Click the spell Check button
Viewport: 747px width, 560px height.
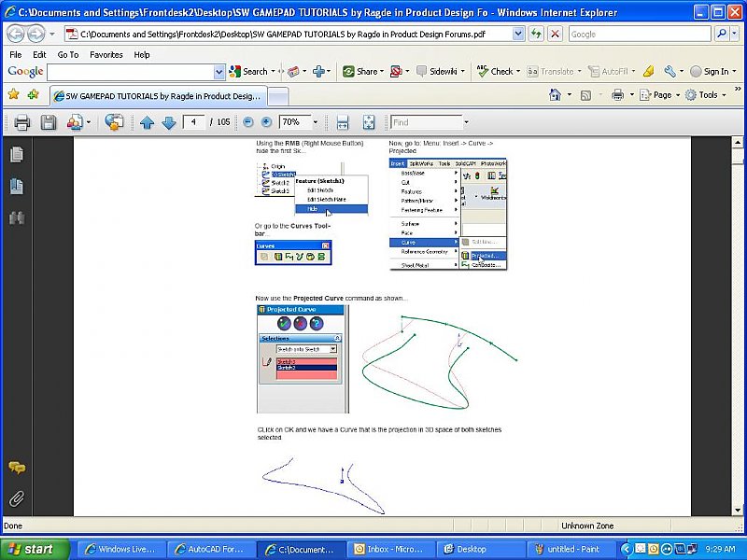point(495,72)
